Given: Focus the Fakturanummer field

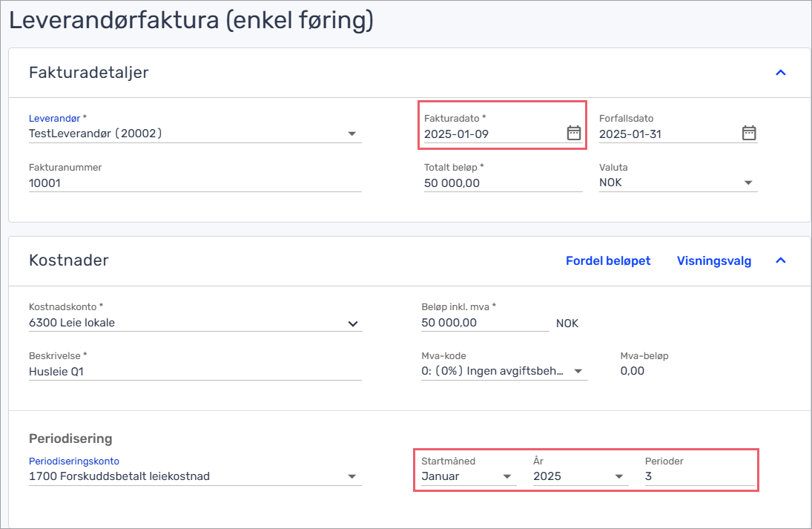Looking at the screenshot, I should (x=194, y=183).
